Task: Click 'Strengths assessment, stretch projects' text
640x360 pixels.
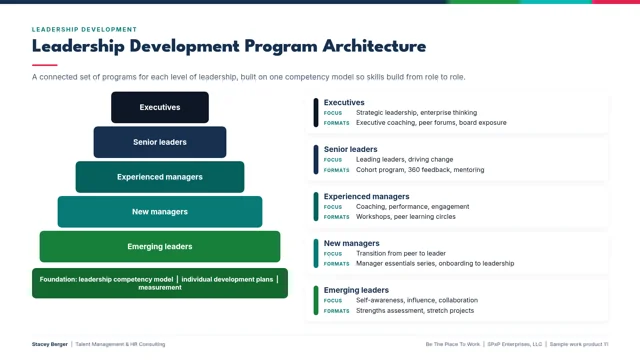Action: point(415,311)
